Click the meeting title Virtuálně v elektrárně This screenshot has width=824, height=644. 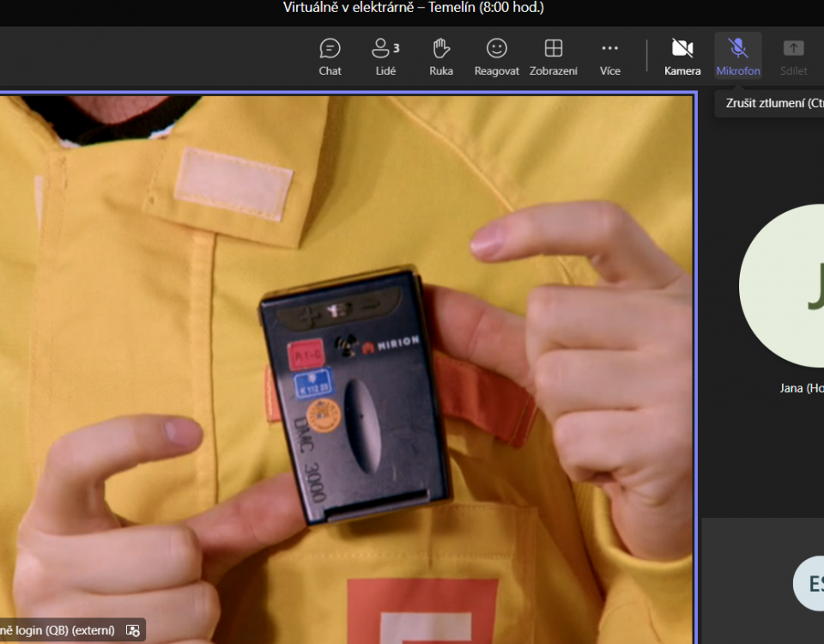414,8
